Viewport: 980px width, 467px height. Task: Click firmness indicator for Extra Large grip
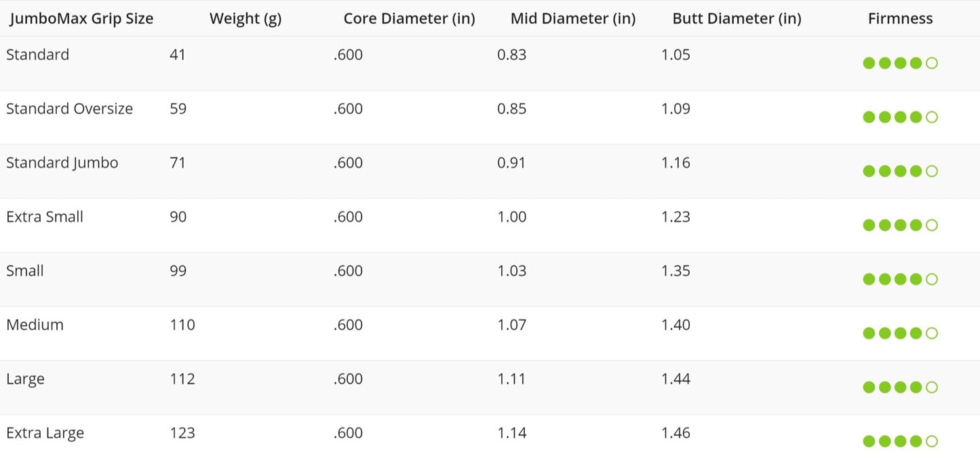[x=900, y=441]
